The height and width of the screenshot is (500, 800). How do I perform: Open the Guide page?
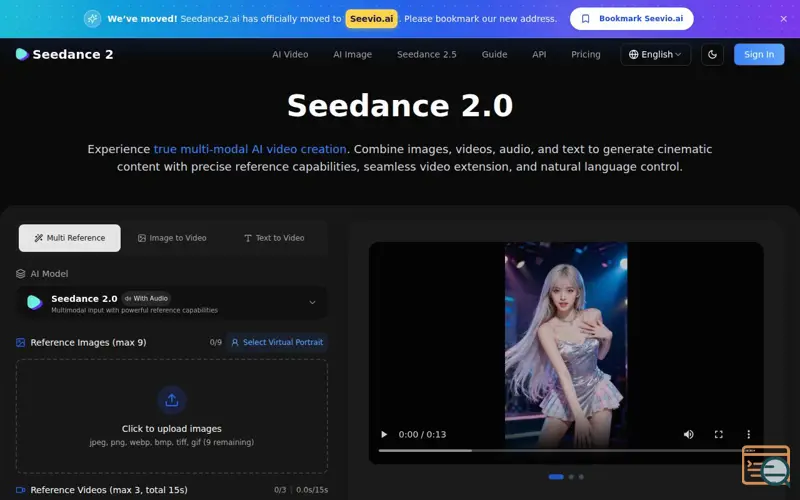[494, 55]
